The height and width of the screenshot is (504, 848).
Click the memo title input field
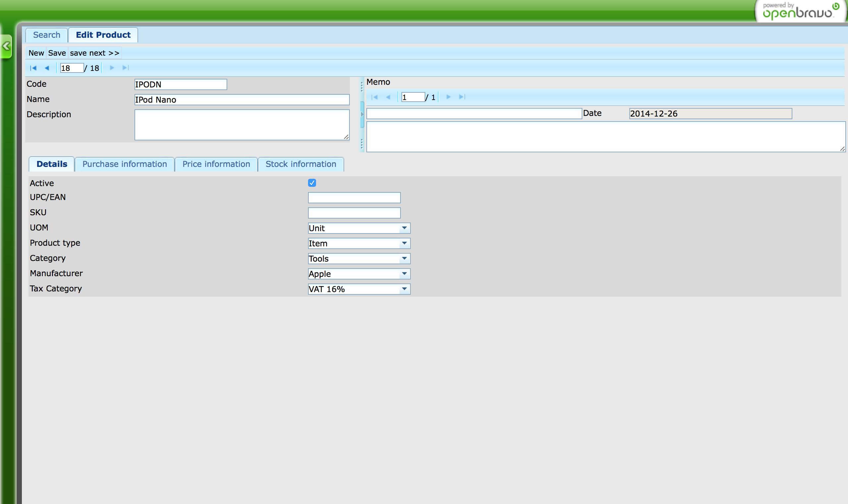474,114
